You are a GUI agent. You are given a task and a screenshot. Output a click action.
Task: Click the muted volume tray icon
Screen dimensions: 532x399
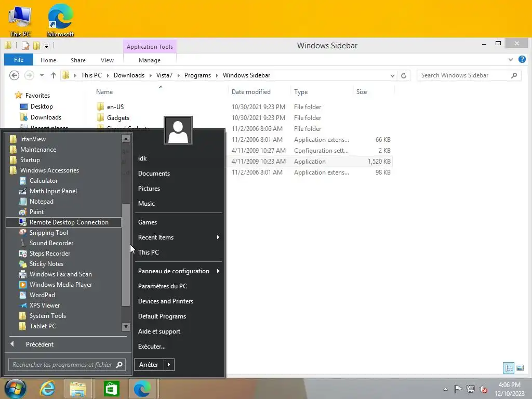483,389
